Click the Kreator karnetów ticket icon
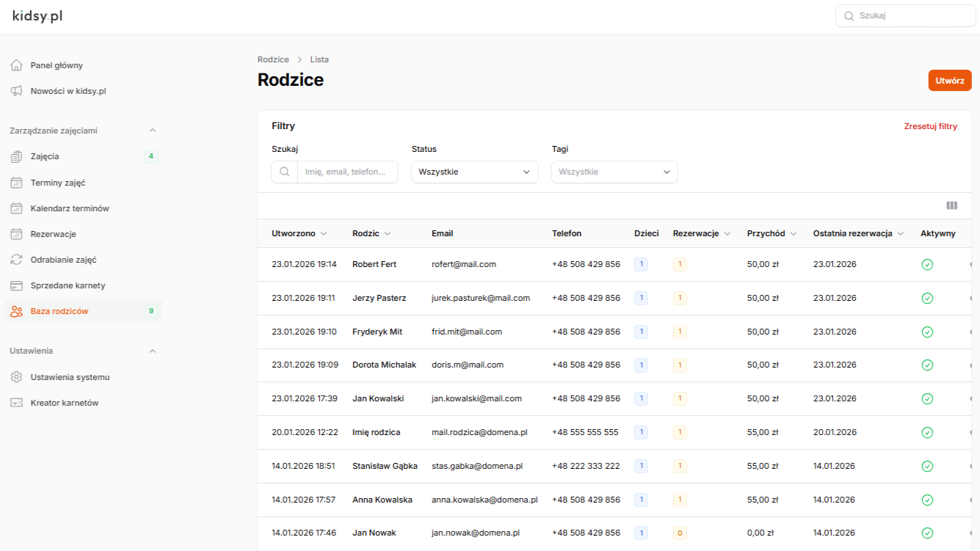The image size is (980, 551). 16,402
